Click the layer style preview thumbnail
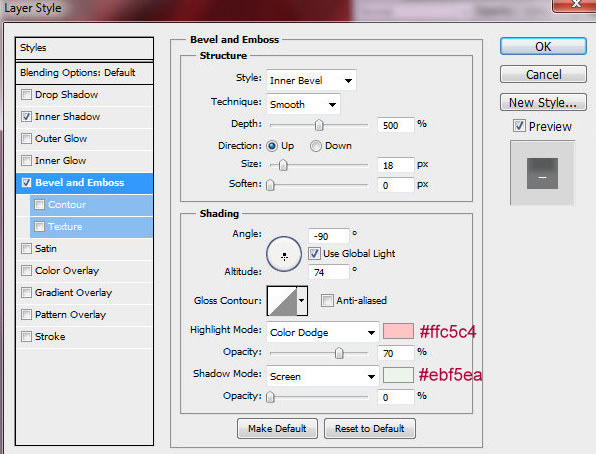 coord(542,173)
